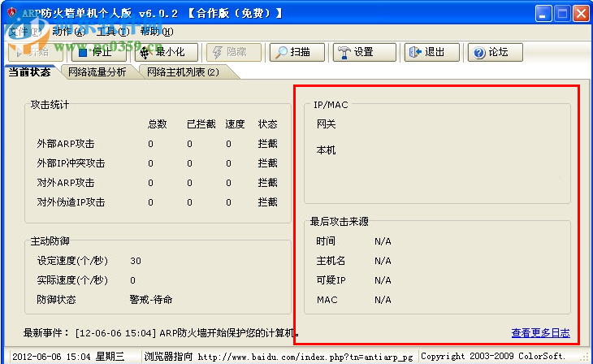Close the ARP firewall window
This screenshot has width=593, height=364.
click(581, 14)
